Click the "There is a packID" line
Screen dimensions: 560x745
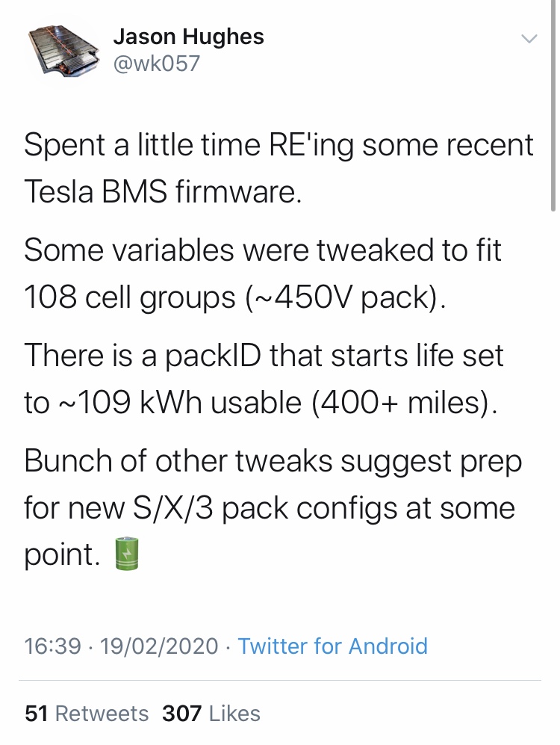[264, 356]
